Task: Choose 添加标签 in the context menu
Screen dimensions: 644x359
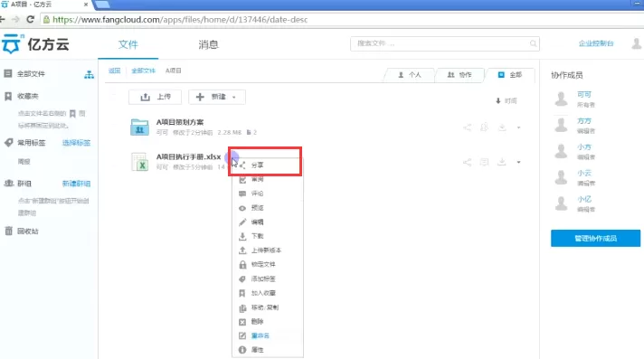Action: (x=268, y=279)
